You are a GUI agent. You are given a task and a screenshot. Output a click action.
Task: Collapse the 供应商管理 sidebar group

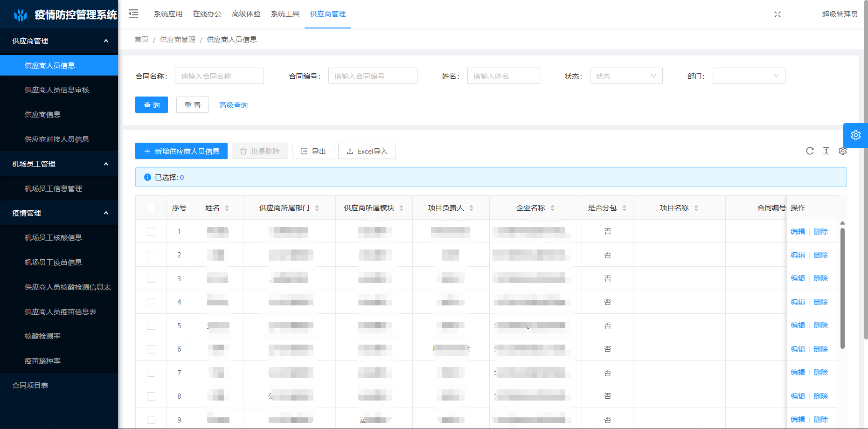click(x=59, y=41)
